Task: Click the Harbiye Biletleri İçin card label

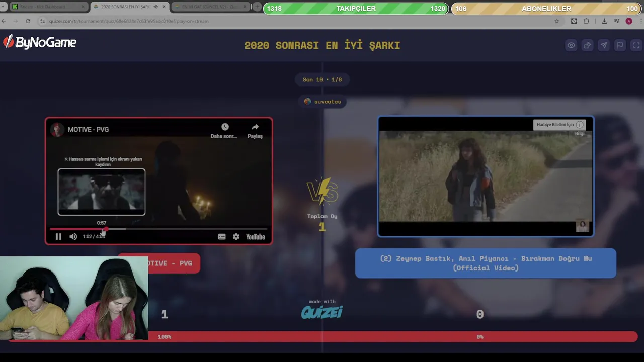Action: pos(555,125)
